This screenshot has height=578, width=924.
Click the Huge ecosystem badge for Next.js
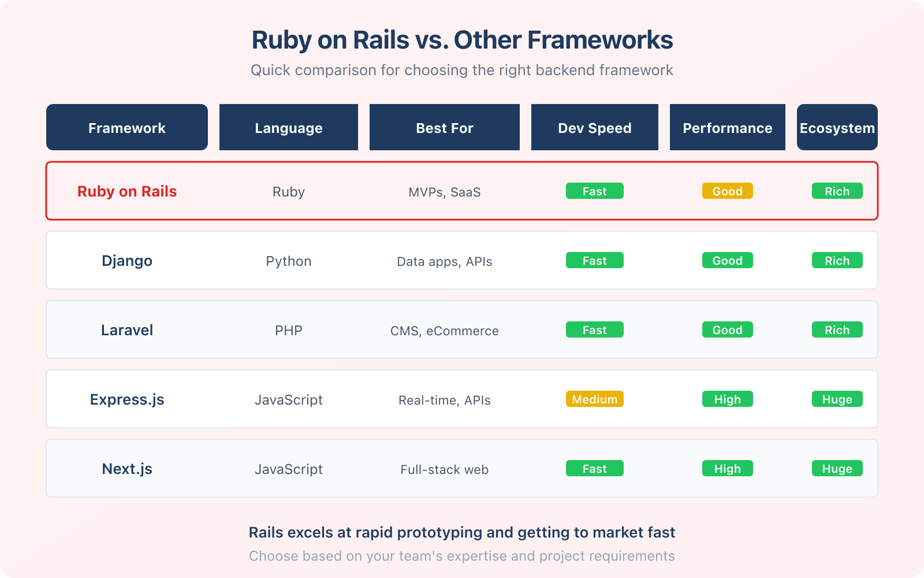tap(837, 468)
